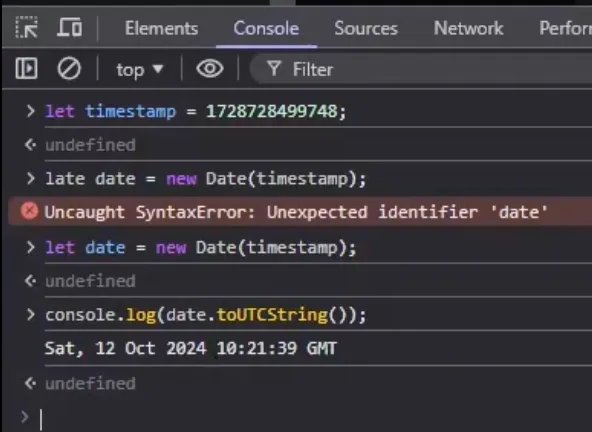Clear the console with the ban icon
Image resolution: width=592 pixels, height=432 pixels.
69,69
